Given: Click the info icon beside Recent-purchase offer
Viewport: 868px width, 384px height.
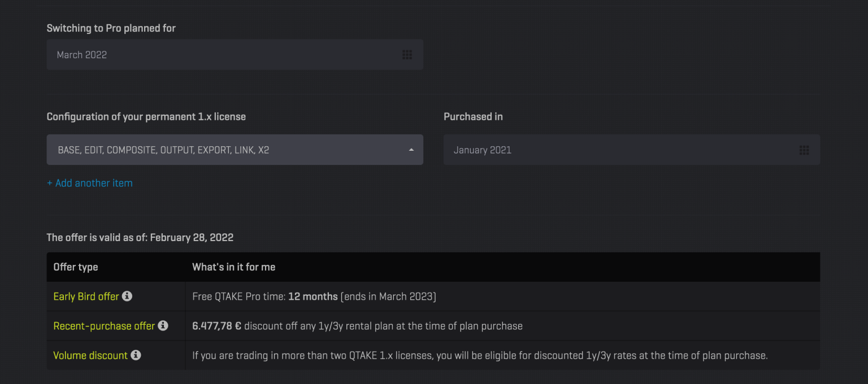Looking at the screenshot, I should point(163,326).
